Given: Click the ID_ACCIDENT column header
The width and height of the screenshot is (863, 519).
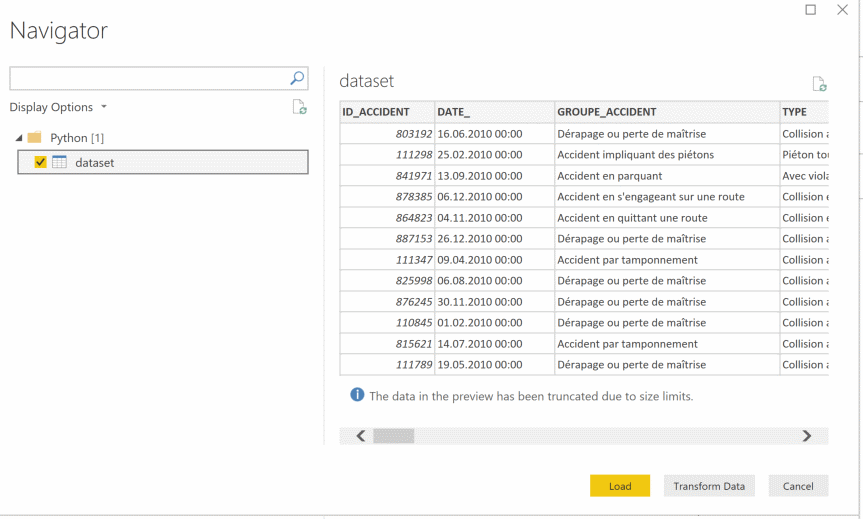Looking at the screenshot, I should [x=387, y=112].
